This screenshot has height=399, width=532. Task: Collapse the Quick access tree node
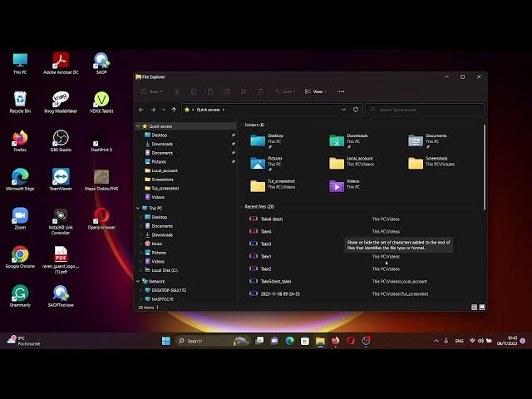(x=138, y=126)
